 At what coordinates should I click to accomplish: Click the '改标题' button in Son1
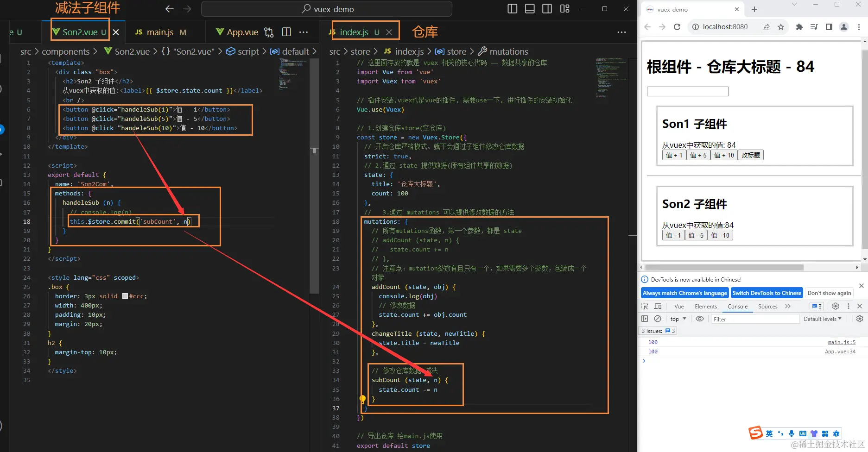pyautogui.click(x=751, y=155)
